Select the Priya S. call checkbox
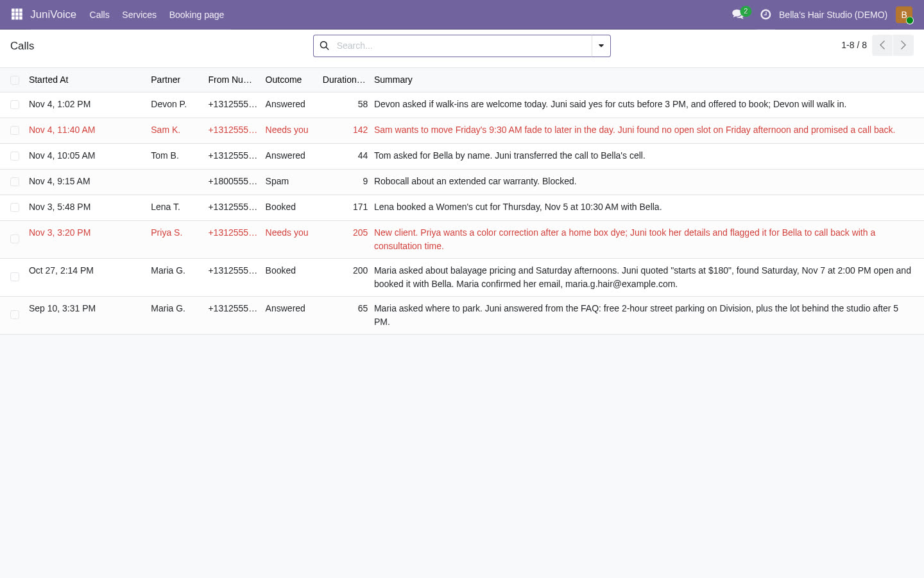The width and height of the screenshot is (924, 578). point(15,239)
